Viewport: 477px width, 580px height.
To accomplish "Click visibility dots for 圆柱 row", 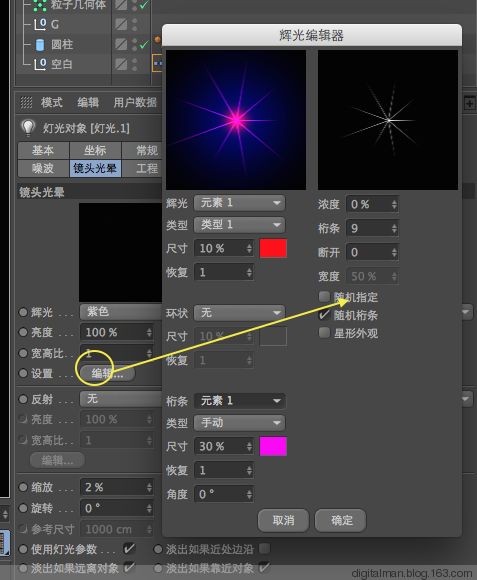I will [134, 44].
